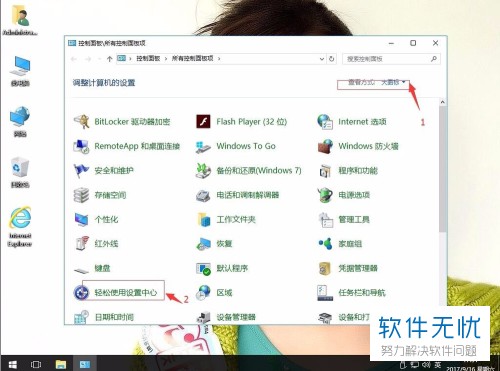The width and height of the screenshot is (500, 371).
Task: Click the scrollbar up arrow
Action: 442,102
